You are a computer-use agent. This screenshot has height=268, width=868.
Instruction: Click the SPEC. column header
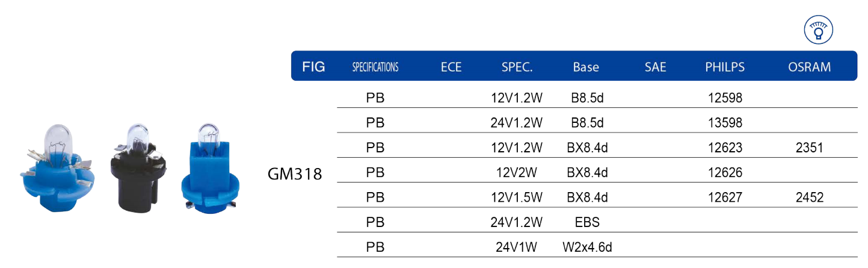coord(517,67)
